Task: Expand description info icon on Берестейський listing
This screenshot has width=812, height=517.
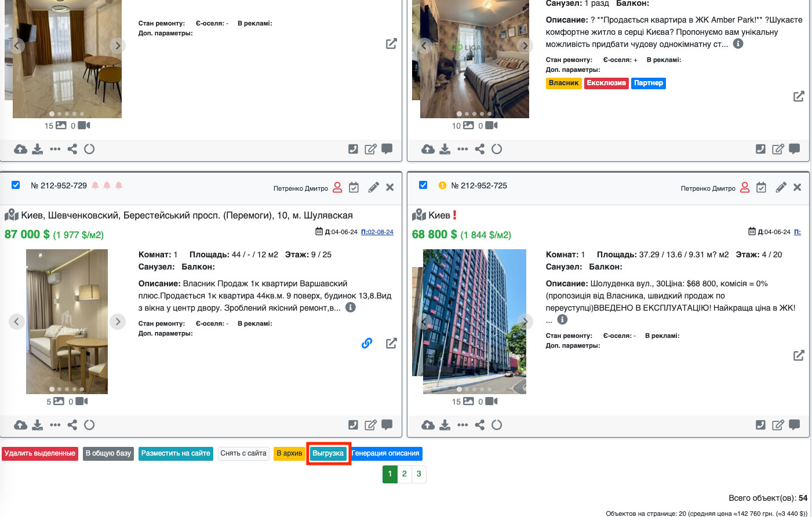Action: 351,307
